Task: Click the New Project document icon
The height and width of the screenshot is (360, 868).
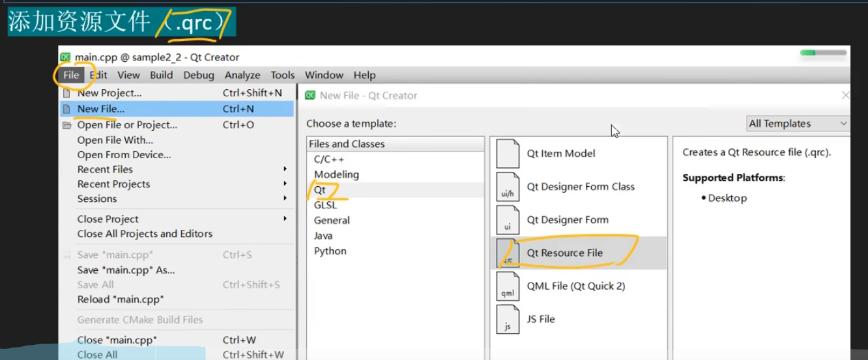Action: coord(66,93)
